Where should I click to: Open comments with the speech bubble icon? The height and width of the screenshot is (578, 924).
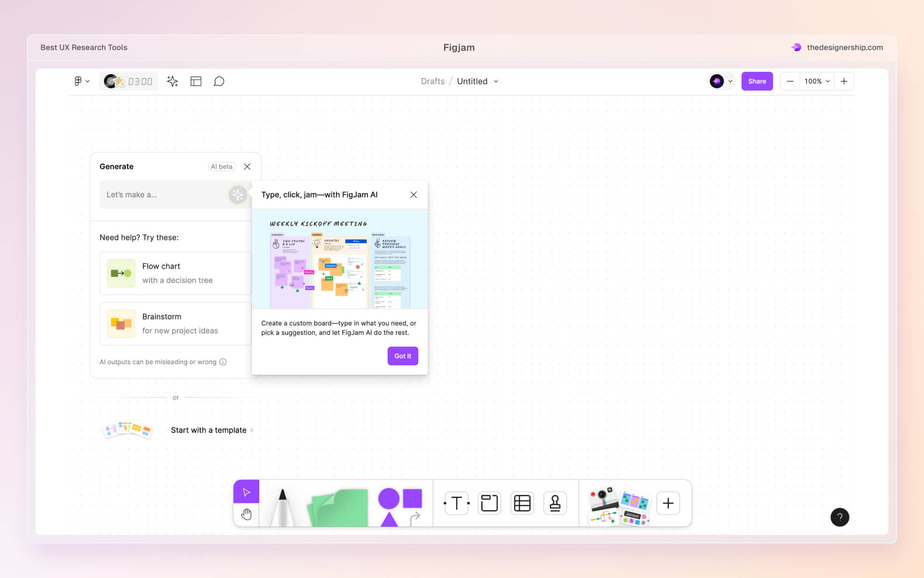pos(219,81)
